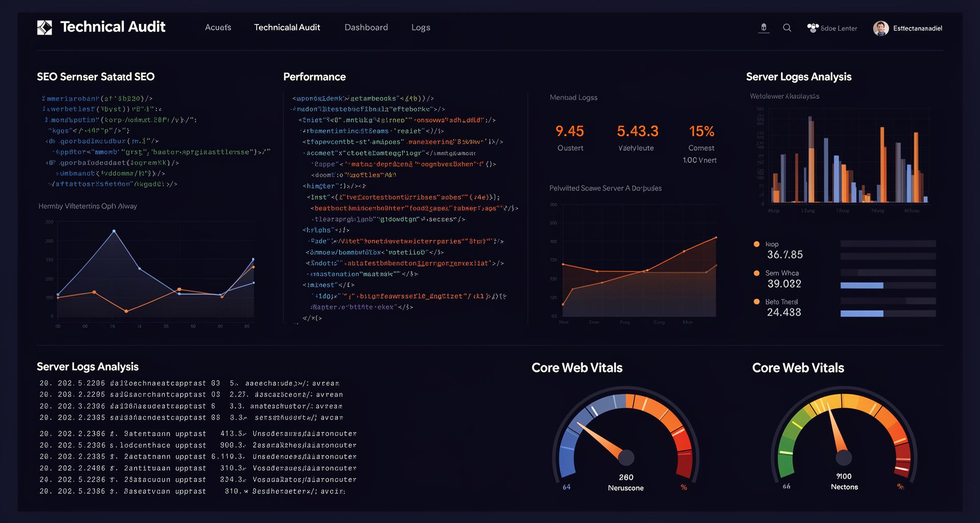Click the Performance panel heading

[314, 77]
